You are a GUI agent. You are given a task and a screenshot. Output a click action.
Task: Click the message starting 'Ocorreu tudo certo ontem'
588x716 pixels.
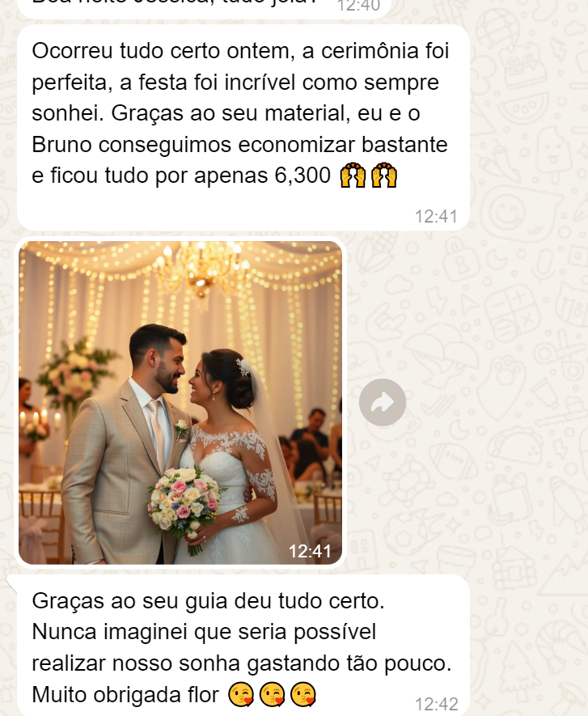[243, 128]
